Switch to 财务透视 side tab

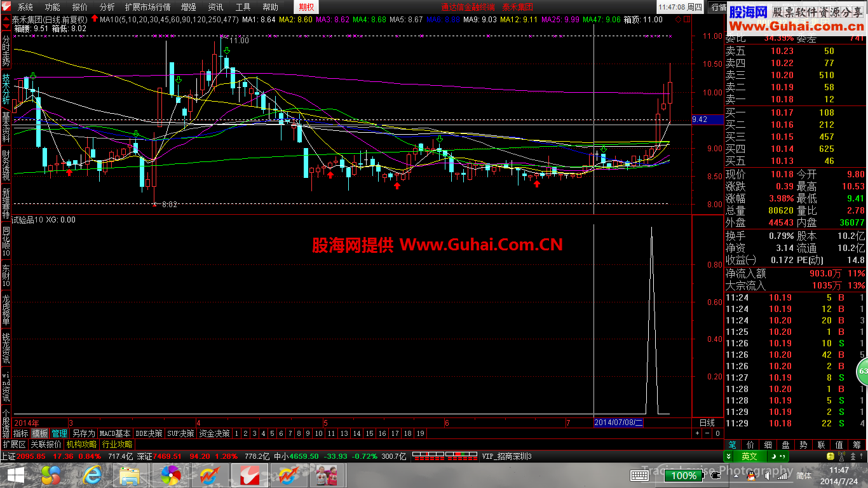click(6, 165)
